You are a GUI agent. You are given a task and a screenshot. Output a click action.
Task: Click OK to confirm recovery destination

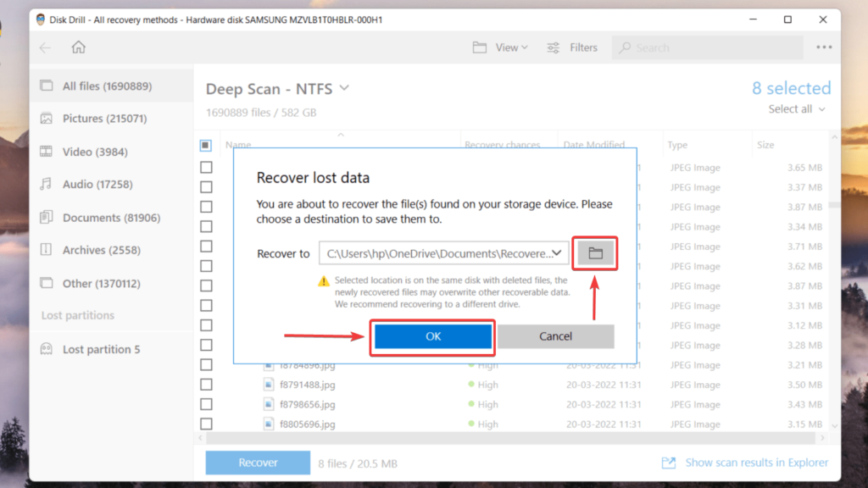(x=432, y=336)
